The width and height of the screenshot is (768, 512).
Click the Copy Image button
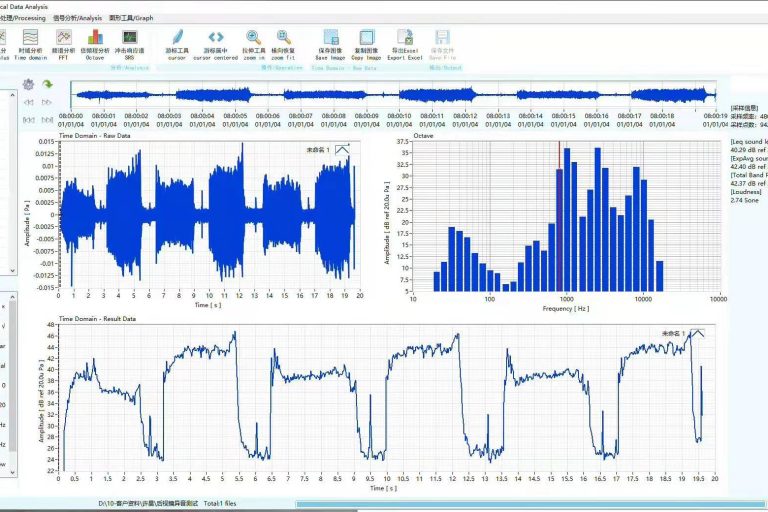(x=367, y=40)
